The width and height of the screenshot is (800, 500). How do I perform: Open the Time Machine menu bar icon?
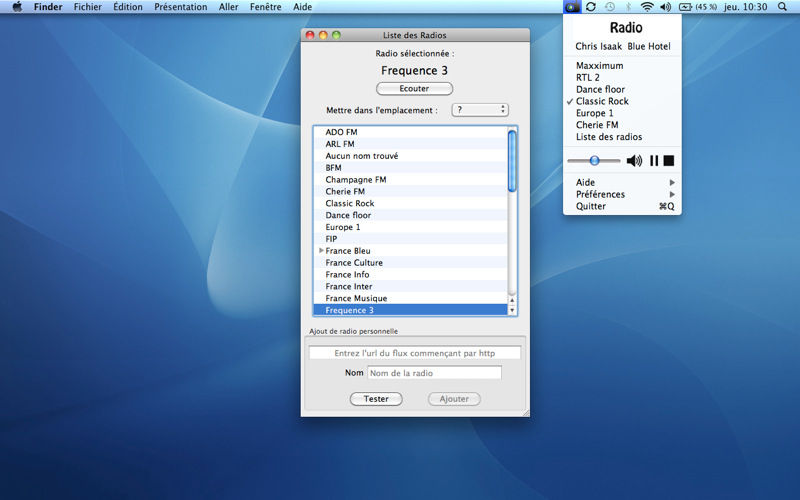610,7
